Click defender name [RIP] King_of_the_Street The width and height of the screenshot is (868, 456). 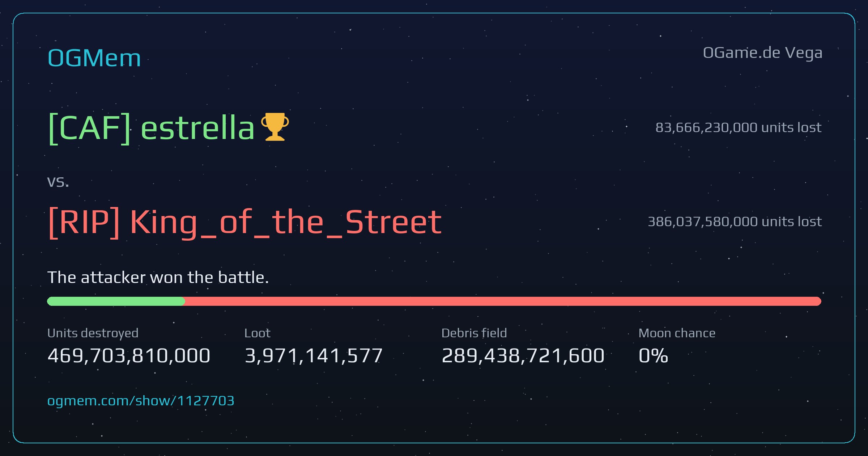pos(245,223)
